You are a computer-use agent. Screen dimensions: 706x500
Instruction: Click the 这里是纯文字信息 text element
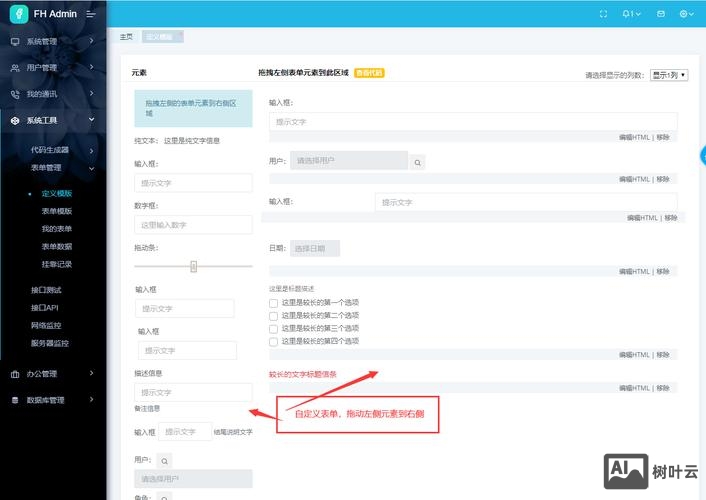tap(192, 141)
